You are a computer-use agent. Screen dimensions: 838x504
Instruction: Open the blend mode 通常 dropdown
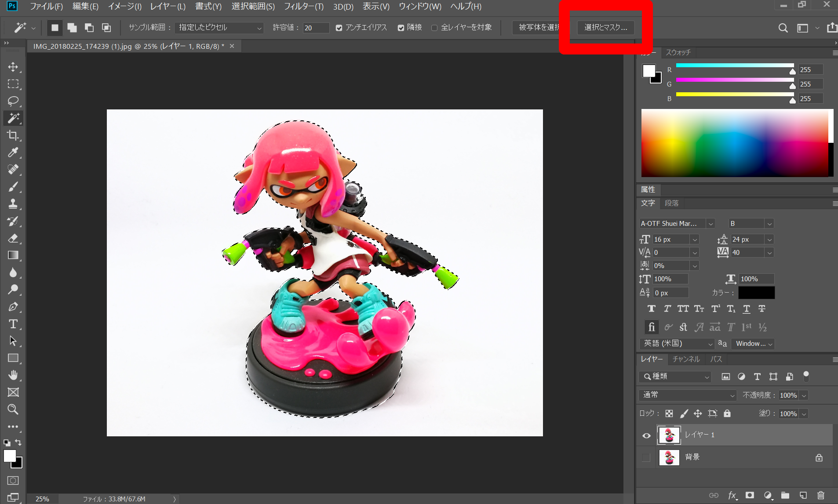tap(687, 395)
